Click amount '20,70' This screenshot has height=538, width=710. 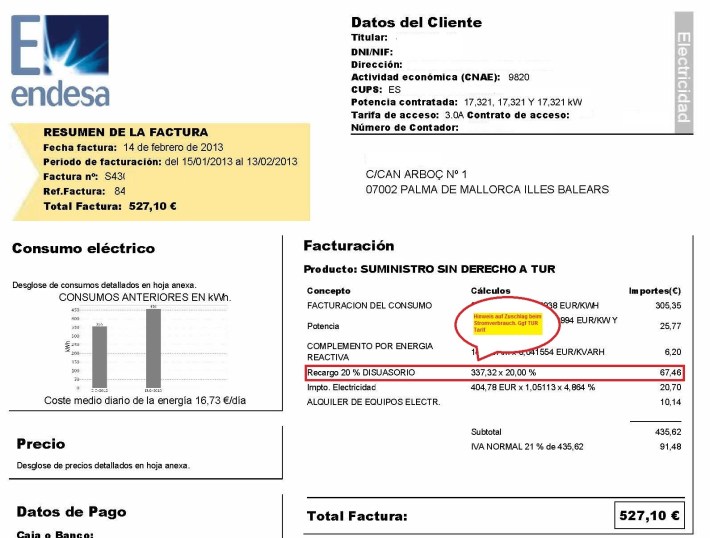(671, 387)
